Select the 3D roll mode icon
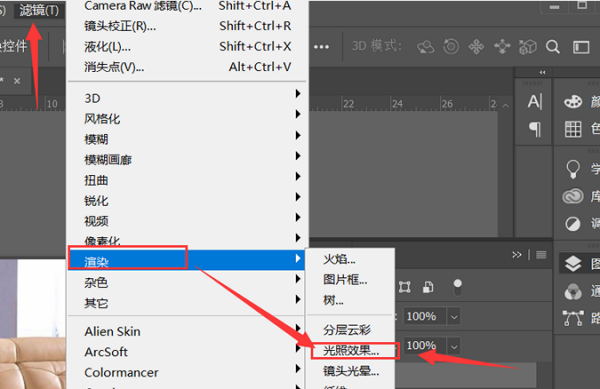 pyautogui.click(x=451, y=47)
